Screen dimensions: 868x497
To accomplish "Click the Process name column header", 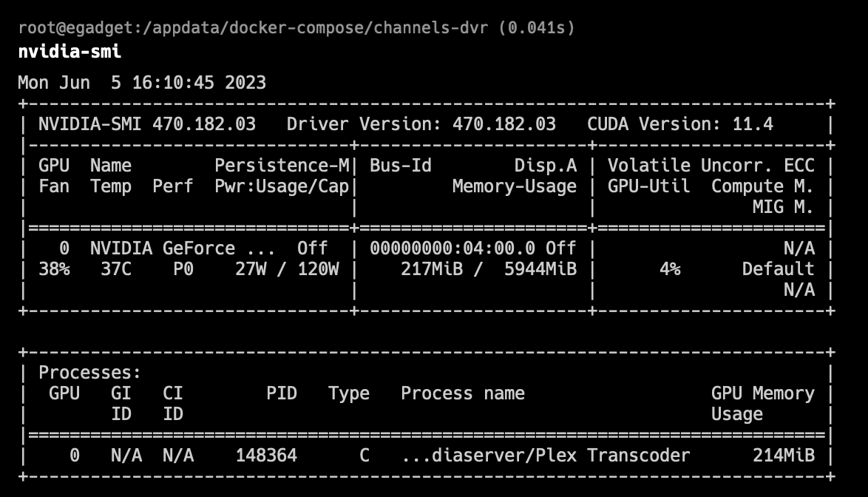I will 463,393.
